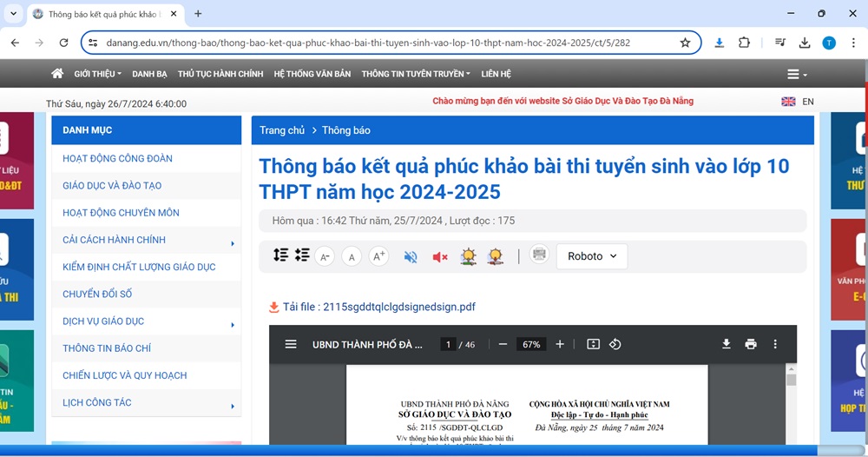The height and width of the screenshot is (457, 868).
Task: Zoom in the PDF with plus button
Action: 560,344
